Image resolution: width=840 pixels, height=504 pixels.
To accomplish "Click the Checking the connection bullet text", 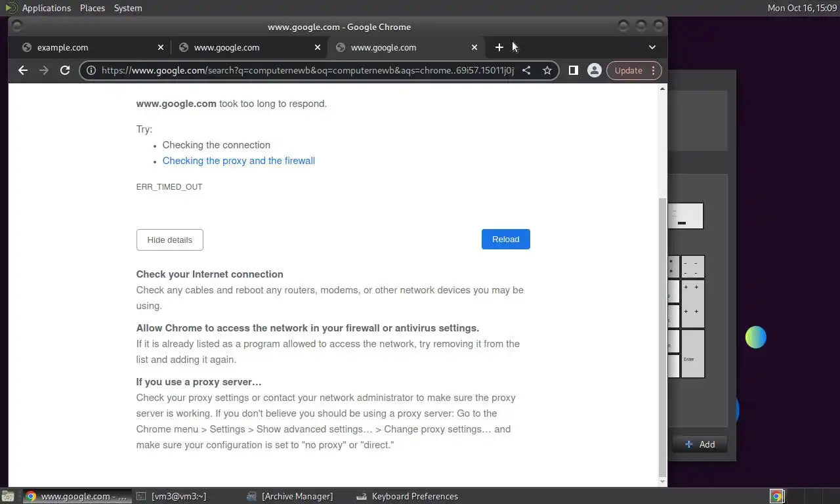I will pyautogui.click(x=217, y=145).
